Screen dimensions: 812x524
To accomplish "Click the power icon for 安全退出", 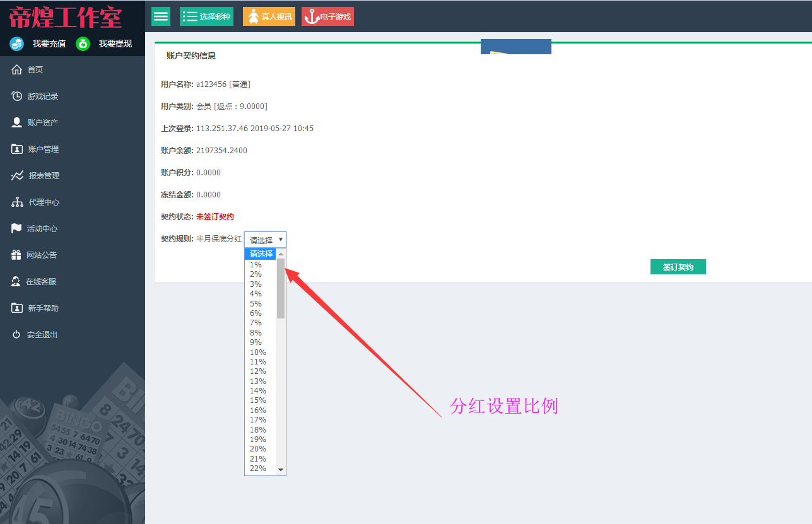I will click(16, 335).
